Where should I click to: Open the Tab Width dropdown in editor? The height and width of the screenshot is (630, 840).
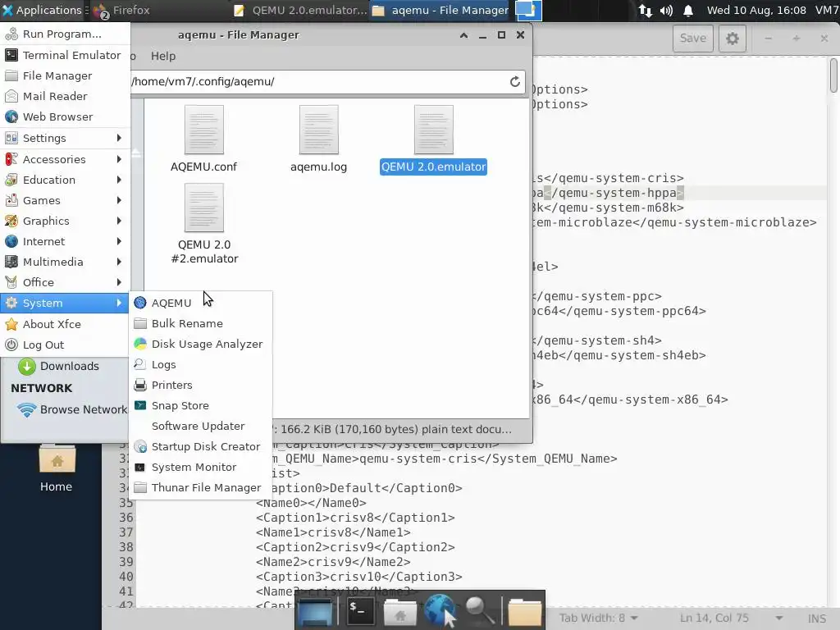tap(598, 619)
